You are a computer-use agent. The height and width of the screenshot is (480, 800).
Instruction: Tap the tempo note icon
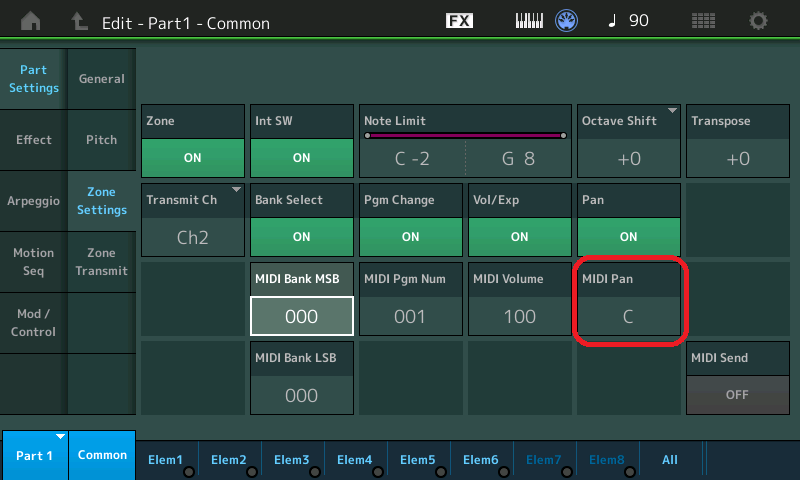[x=612, y=21]
